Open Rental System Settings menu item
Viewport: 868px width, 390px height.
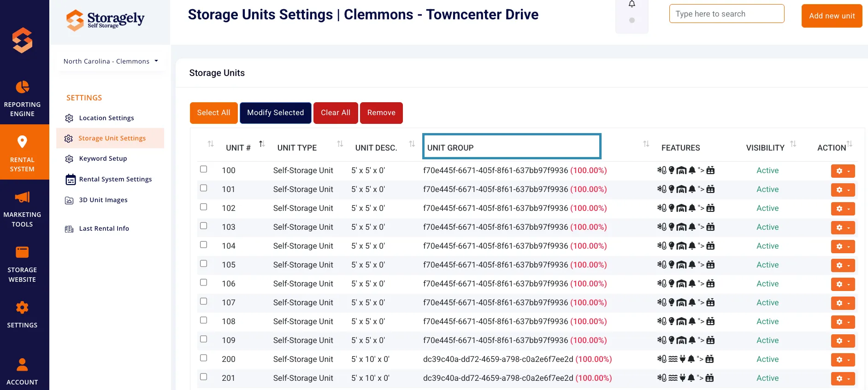click(x=115, y=179)
